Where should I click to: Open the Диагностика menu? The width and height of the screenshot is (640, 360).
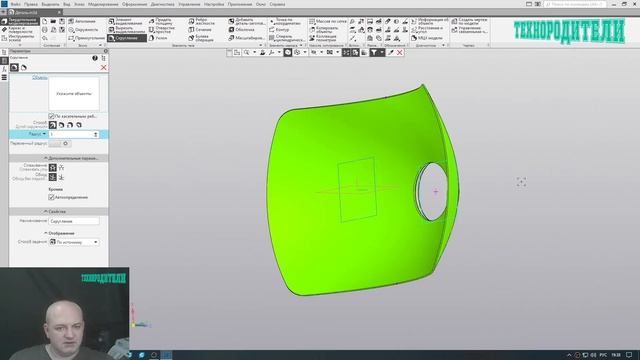pos(162,4)
